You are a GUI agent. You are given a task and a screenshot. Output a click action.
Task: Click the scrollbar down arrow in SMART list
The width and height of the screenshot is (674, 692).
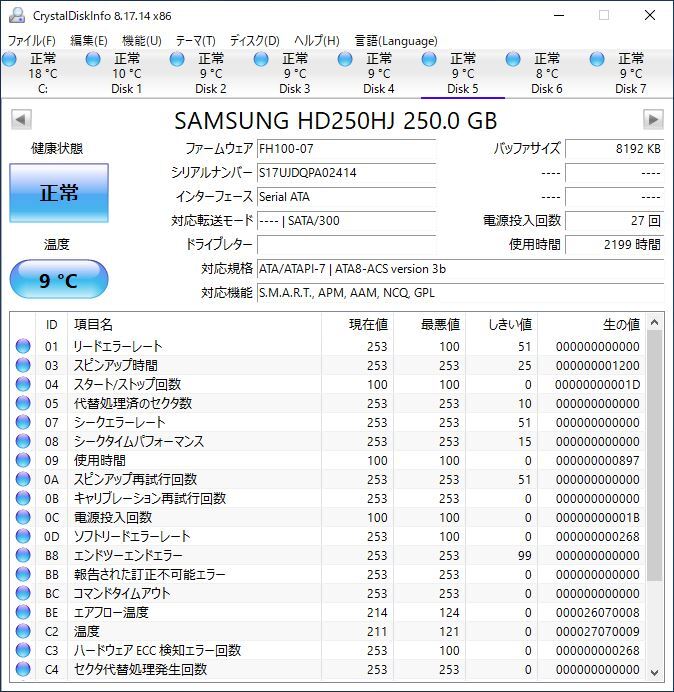(x=655, y=672)
